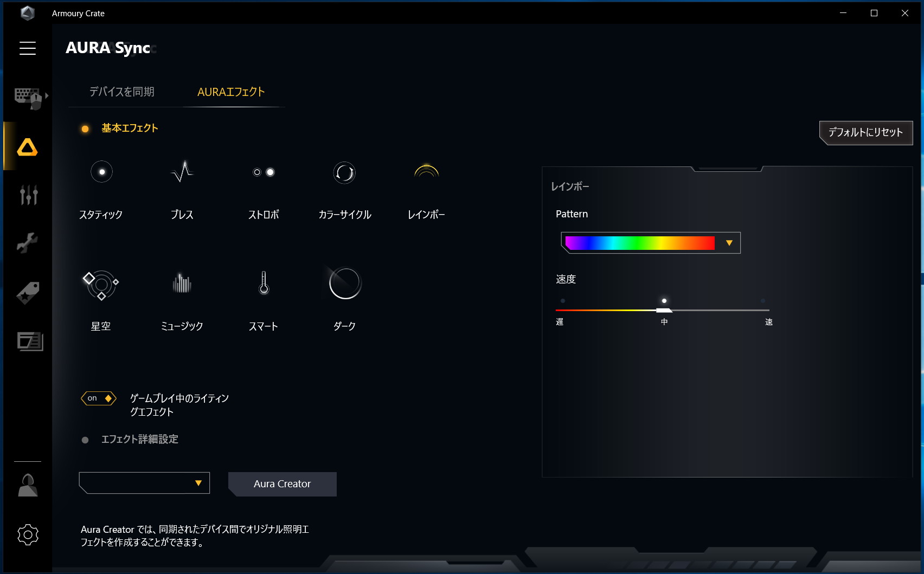Click the 中 speed label

point(664,322)
